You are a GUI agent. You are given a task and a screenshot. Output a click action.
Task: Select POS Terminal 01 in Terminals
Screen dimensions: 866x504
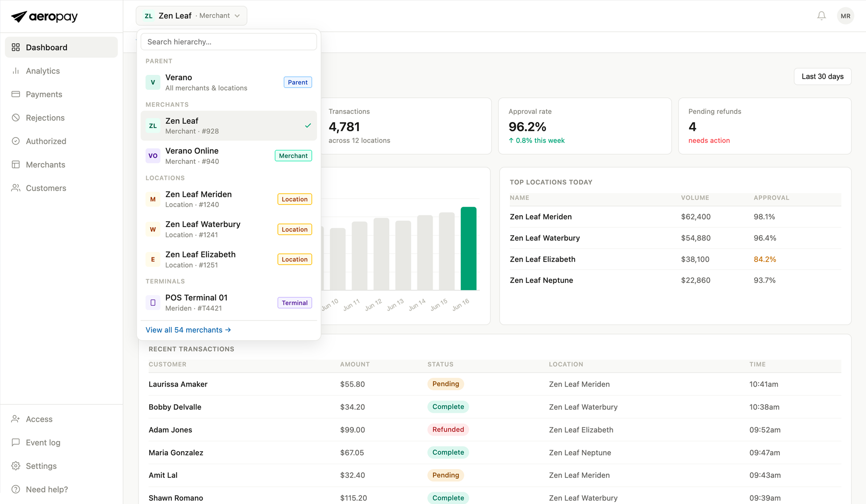click(229, 303)
